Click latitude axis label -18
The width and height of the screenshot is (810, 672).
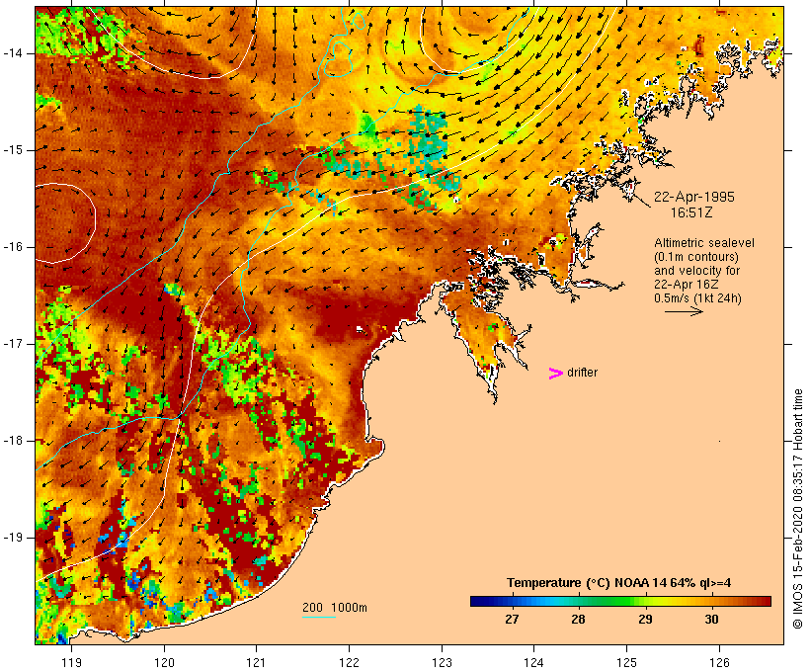13,441
